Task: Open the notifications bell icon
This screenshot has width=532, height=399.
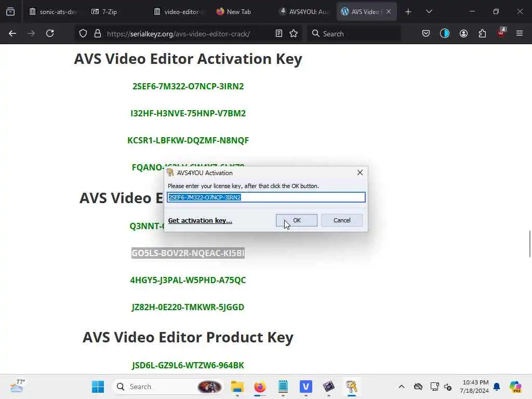Action: [x=497, y=387]
